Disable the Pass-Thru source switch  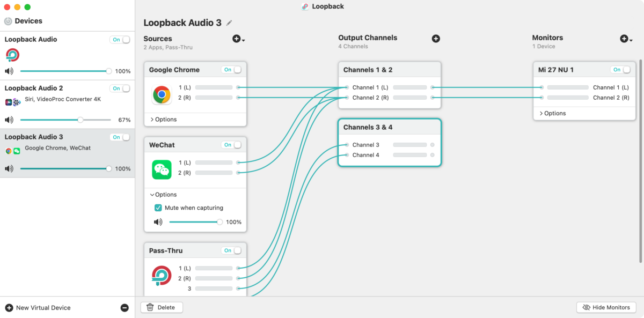pyautogui.click(x=231, y=250)
